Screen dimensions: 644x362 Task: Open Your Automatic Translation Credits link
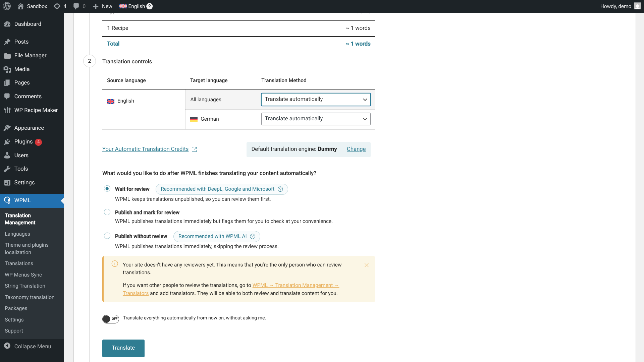click(x=145, y=149)
